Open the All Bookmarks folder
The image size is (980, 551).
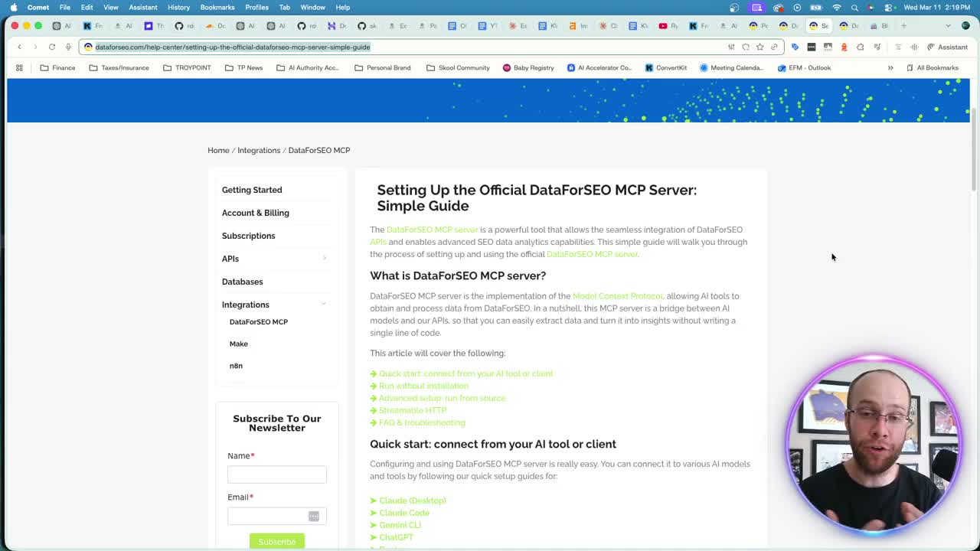(932, 67)
